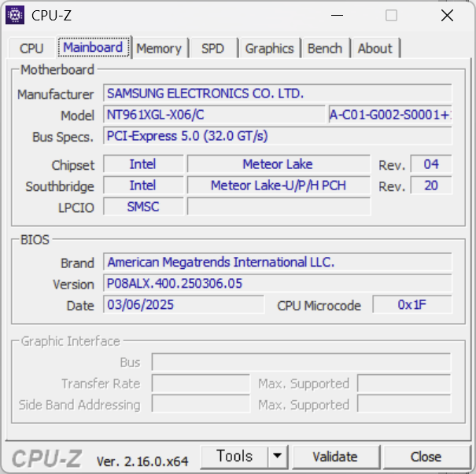Click the Chipset Meteor Lake field

279,164
